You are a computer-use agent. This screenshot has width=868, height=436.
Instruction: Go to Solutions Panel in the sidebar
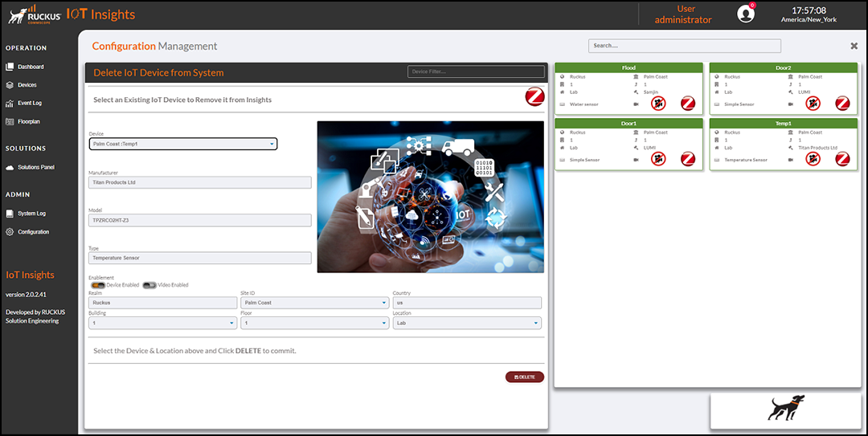click(36, 167)
